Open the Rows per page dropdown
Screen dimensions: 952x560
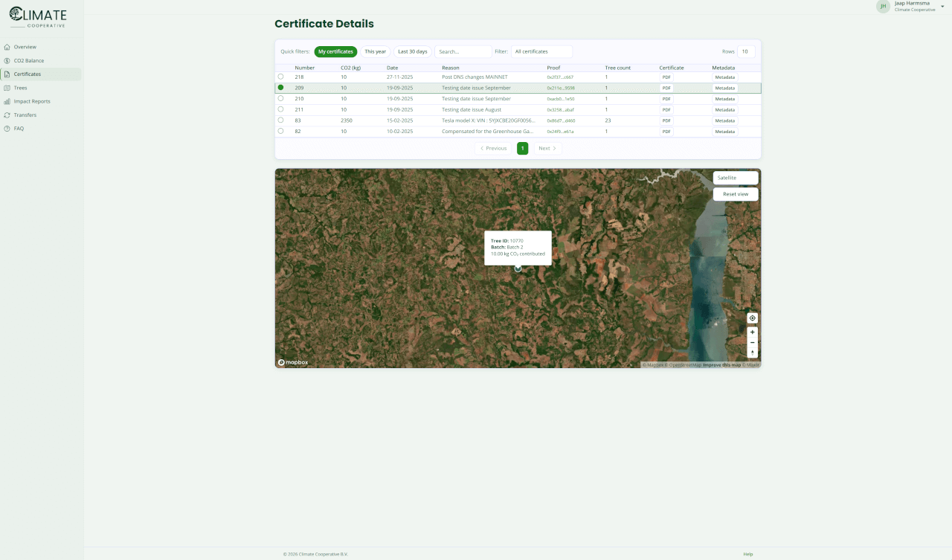(x=745, y=51)
